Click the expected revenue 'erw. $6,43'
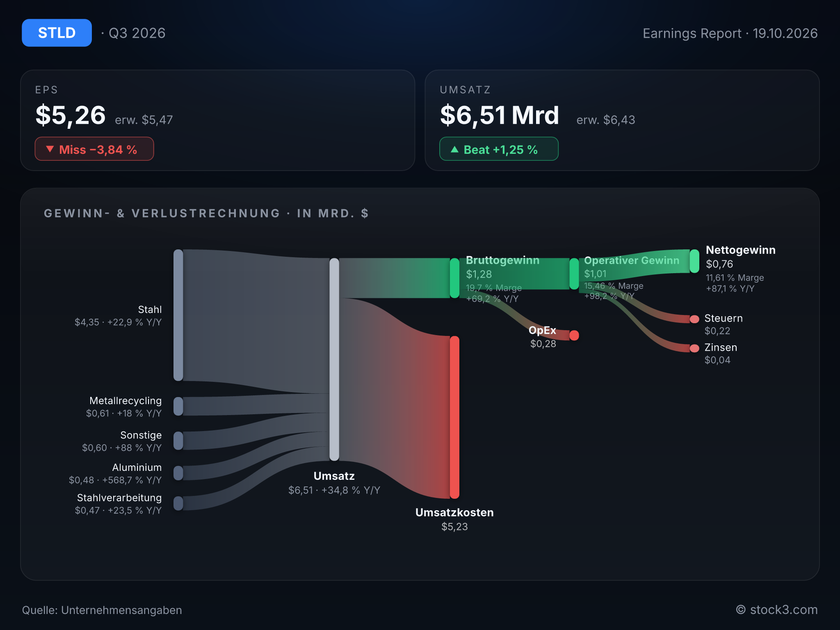Screen dimensions: 840x630 pyautogui.click(x=606, y=120)
